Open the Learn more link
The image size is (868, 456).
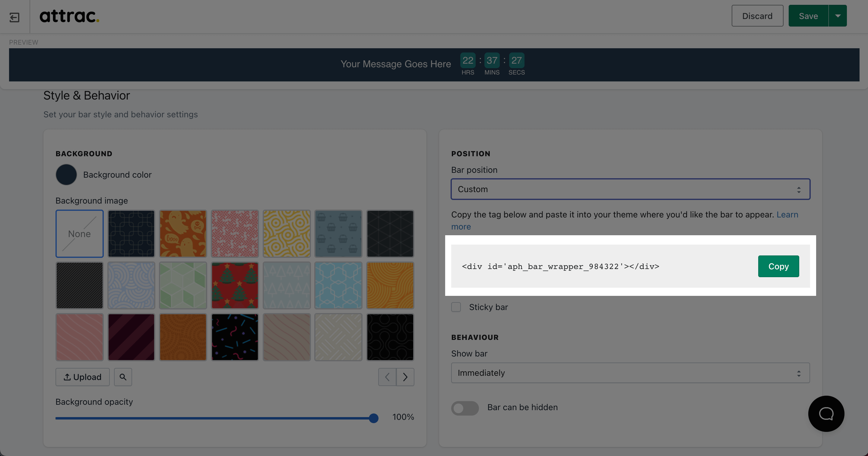tap(787, 215)
